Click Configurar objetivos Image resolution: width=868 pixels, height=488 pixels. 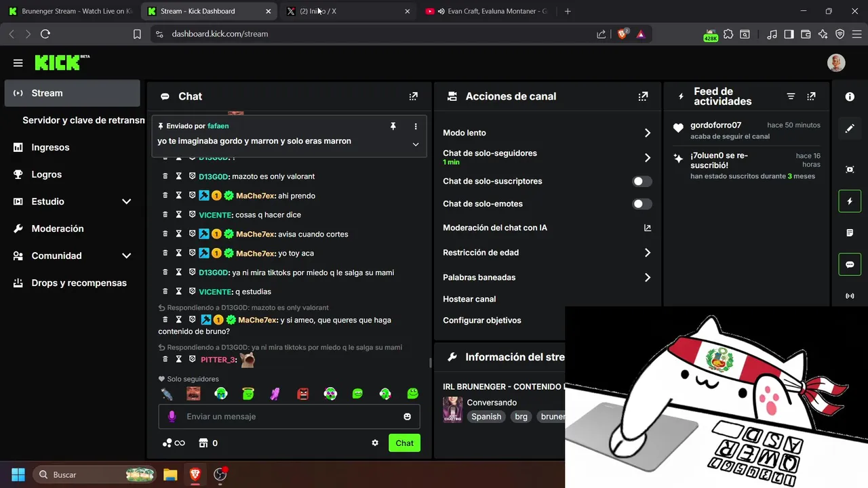pyautogui.click(x=482, y=321)
